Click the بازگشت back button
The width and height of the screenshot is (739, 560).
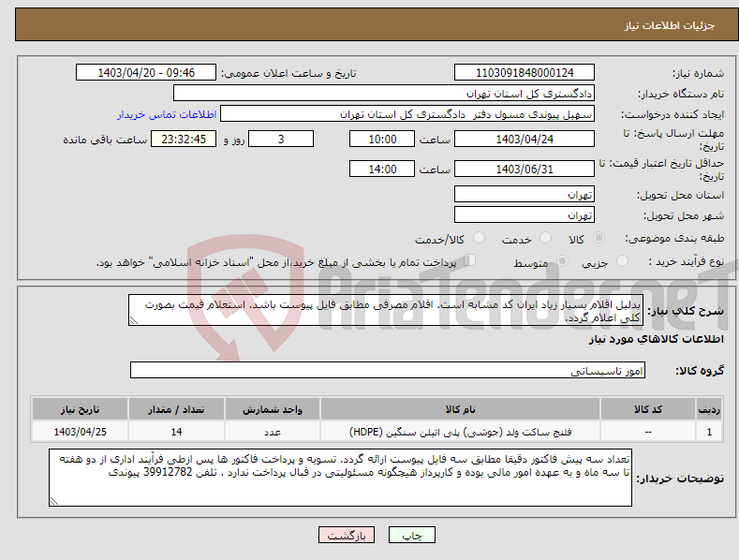coord(347,535)
